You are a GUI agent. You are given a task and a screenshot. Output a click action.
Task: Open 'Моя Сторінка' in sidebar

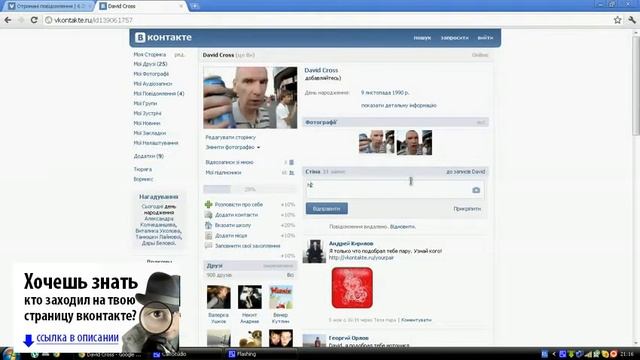pyautogui.click(x=150, y=54)
